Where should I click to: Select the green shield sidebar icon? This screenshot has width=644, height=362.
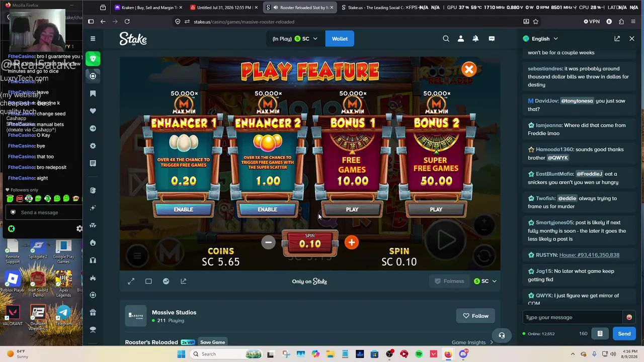(x=93, y=59)
